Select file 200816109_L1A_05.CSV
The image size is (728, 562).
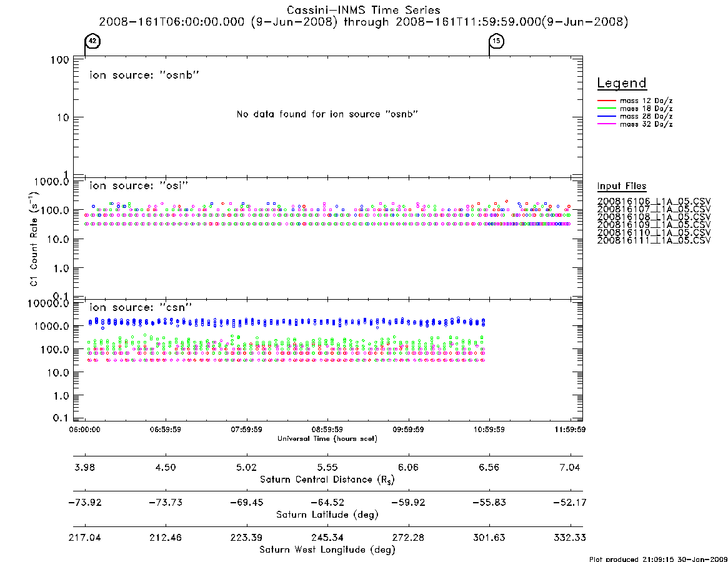click(x=654, y=225)
